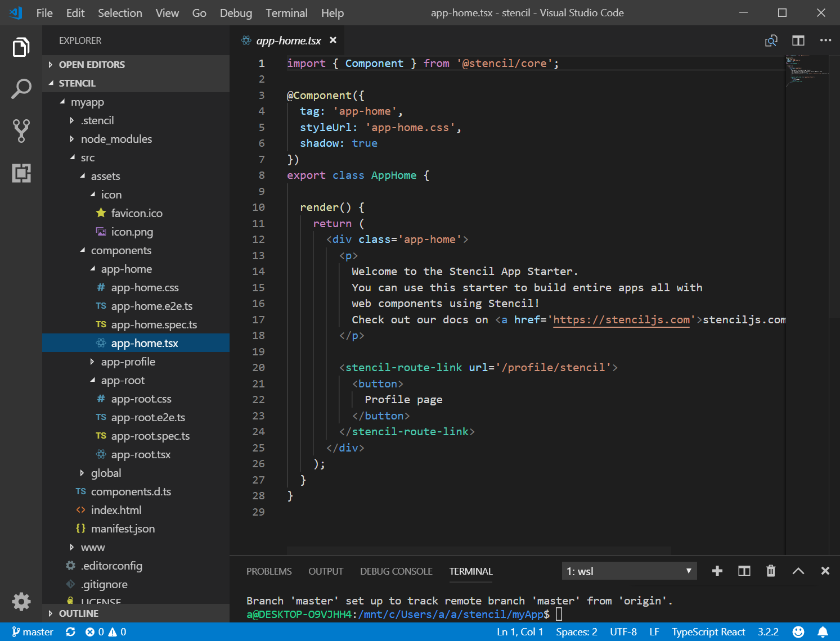Open the errors and warnings counter
This screenshot has width=840, height=641.
(105, 632)
